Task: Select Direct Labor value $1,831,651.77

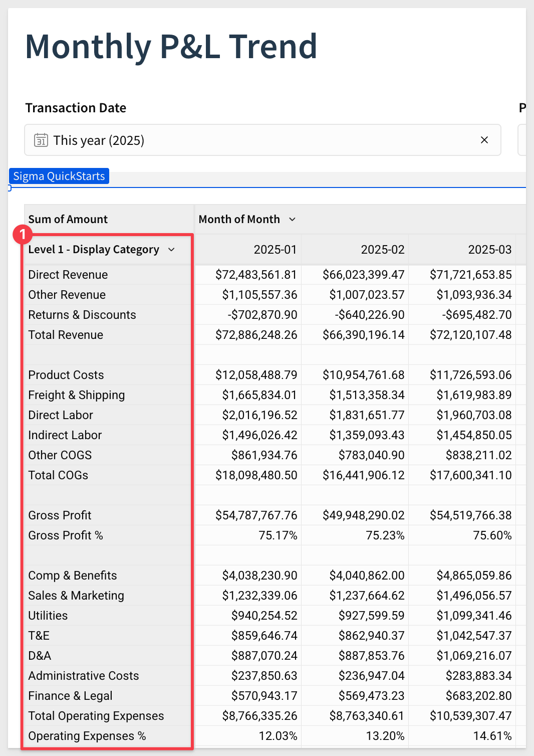Action: click(x=367, y=415)
